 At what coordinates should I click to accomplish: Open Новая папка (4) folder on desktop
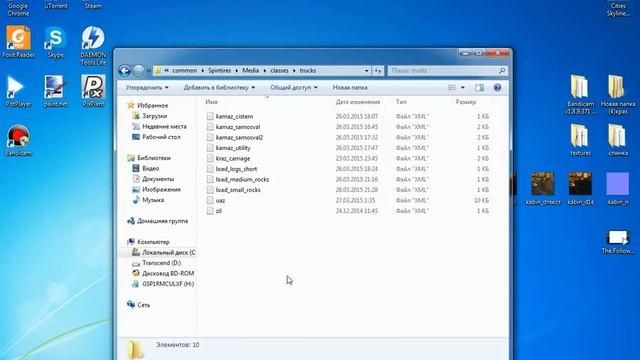point(618,94)
